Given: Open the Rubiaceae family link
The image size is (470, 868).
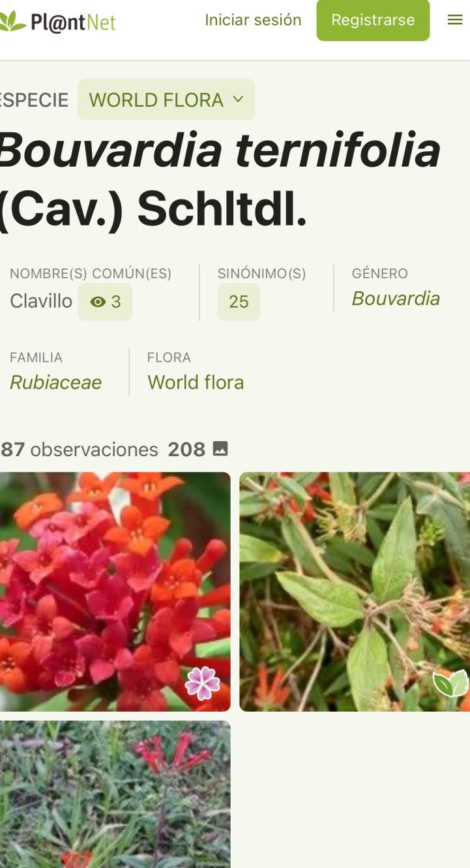Looking at the screenshot, I should coord(55,383).
